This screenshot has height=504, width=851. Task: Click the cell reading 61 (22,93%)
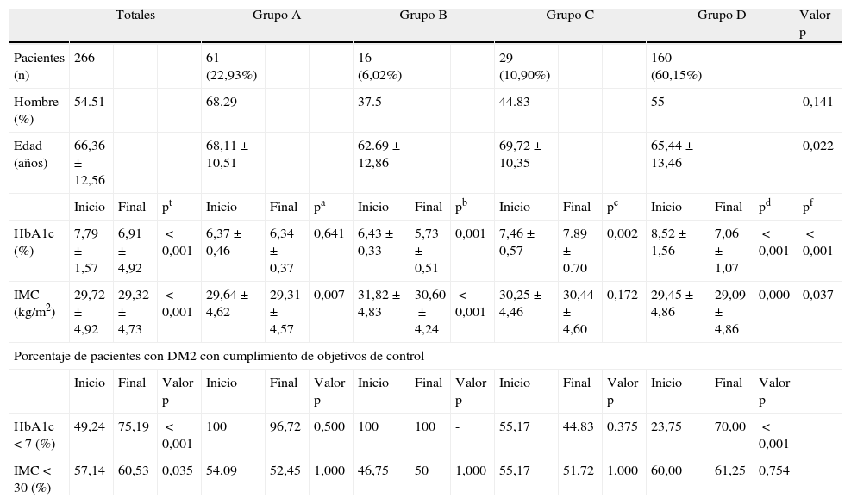tap(232, 65)
